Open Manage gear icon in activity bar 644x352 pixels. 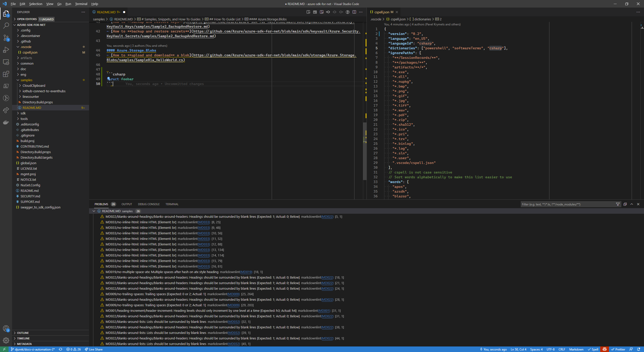coord(6,340)
